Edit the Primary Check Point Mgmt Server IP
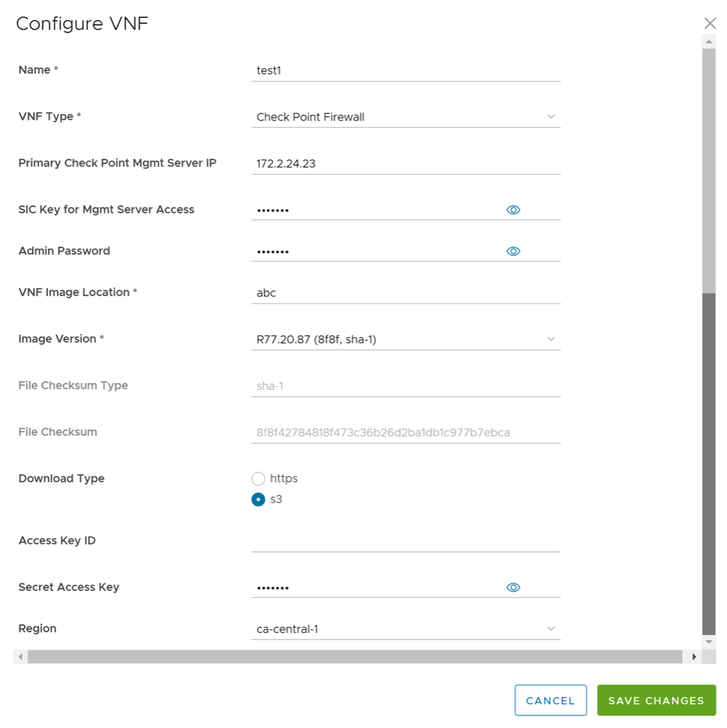Viewport: 727px width, 728px height. 405,163
